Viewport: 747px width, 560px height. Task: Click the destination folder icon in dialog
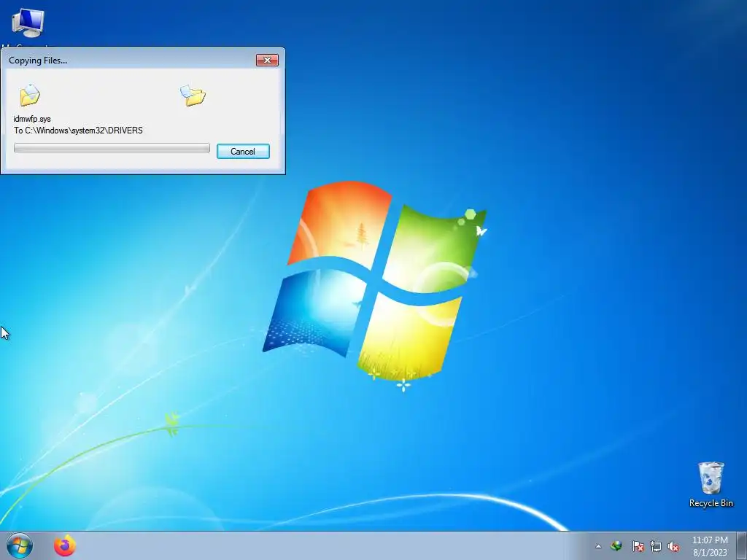pyautogui.click(x=193, y=96)
